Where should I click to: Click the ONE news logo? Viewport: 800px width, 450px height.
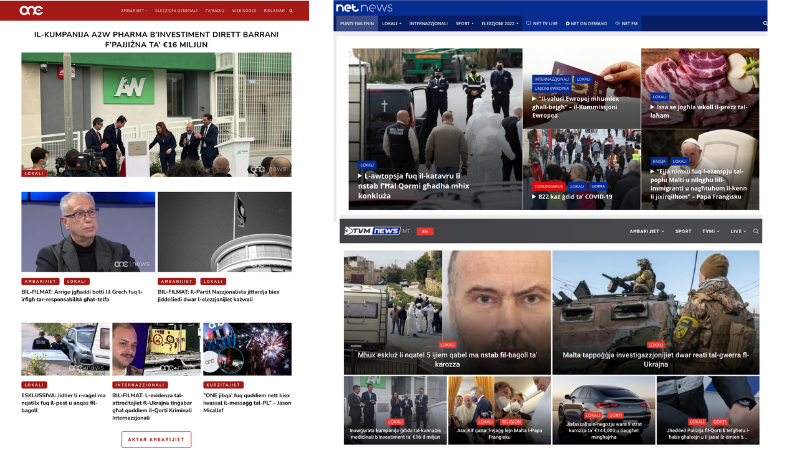click(x=32, y=10)
